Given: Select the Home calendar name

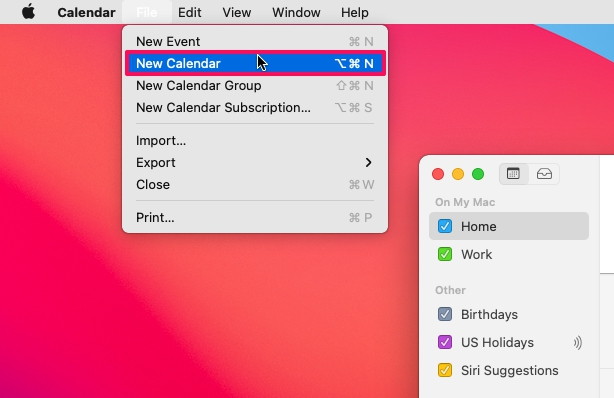Looking at the screenshot, I should 479,226.
